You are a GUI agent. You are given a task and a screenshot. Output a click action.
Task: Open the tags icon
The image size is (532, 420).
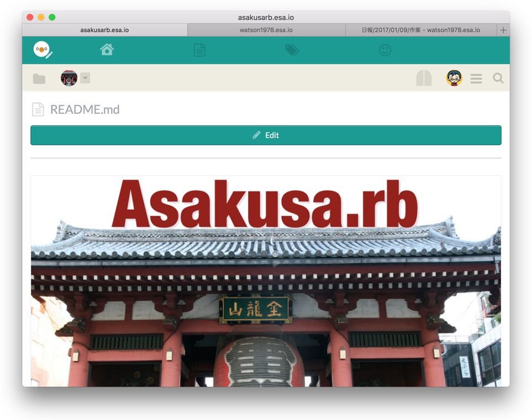point(292,50)
